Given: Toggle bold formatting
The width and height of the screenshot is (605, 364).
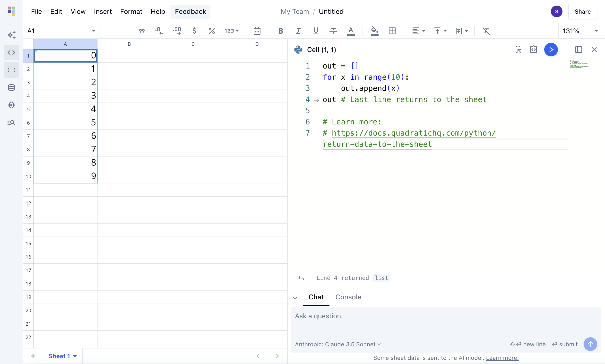Looking at the screenshot, I should coord(281,31).
